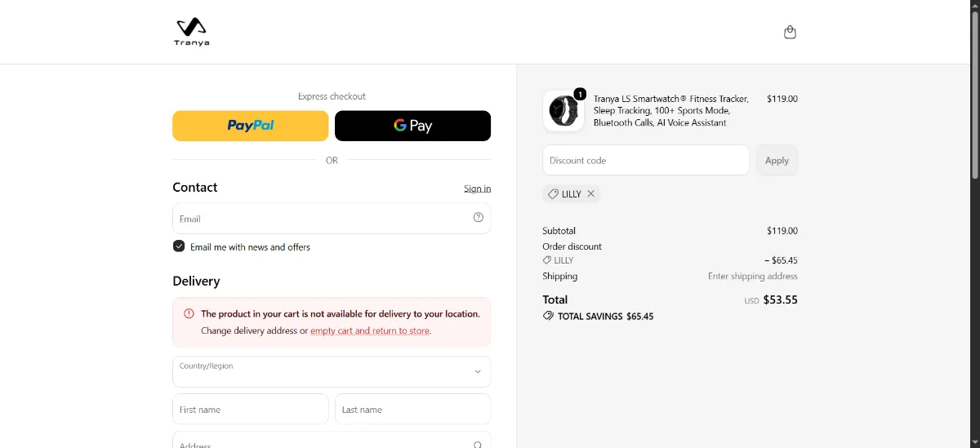Click the red delivery error alert icon
Image resolution: width=980 pixels, height=448 pixels.
click(x=189, y=313)
